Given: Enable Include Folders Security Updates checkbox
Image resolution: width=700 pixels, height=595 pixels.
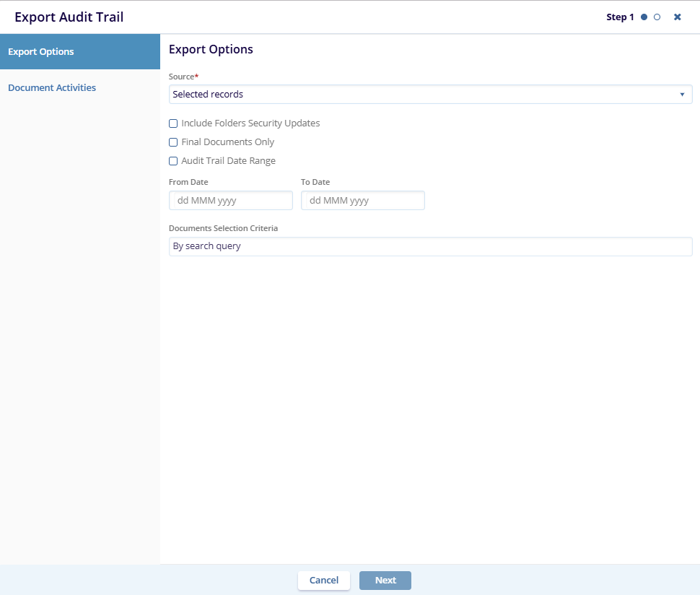Looking at the screenshot, I should pyautogui.click(x=173, y=123).
